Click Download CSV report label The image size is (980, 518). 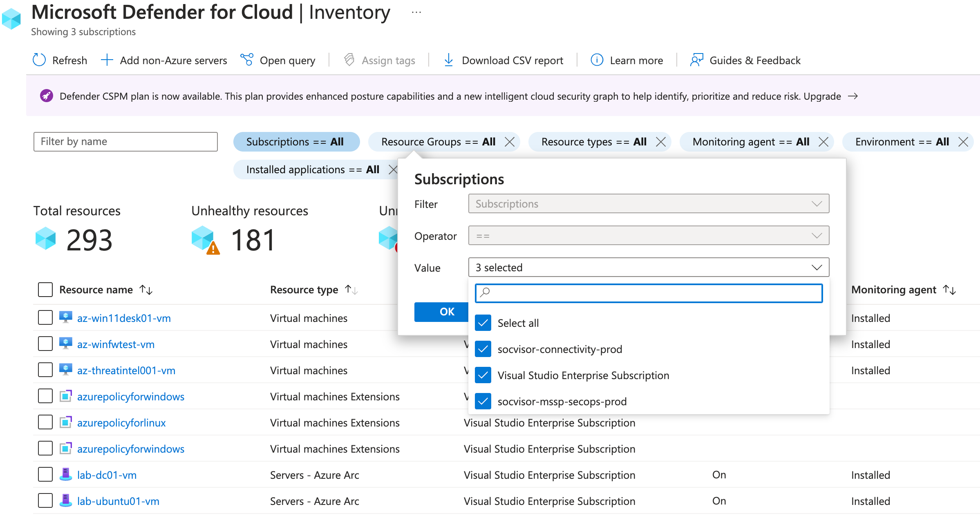point(512,60)
